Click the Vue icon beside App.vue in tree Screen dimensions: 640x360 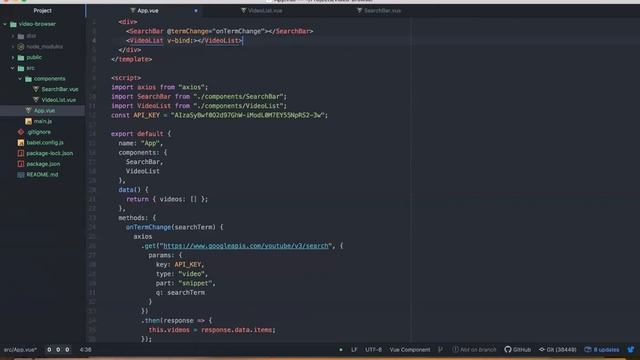point(28,111)
